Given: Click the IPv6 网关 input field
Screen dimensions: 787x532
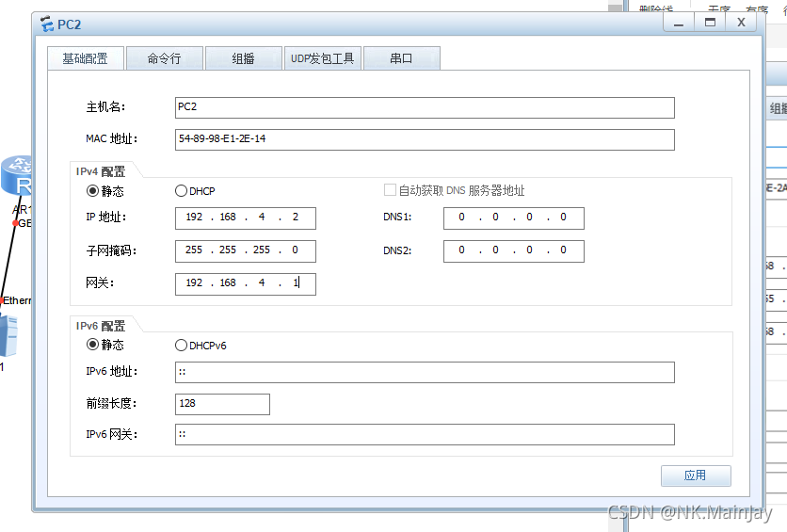Looking at the screenshot, I should (425, 435).
